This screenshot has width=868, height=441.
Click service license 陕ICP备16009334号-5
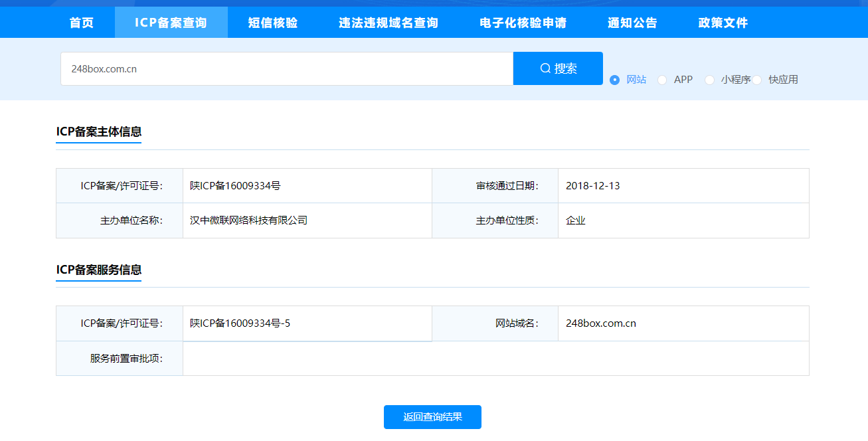pos(240,323)
